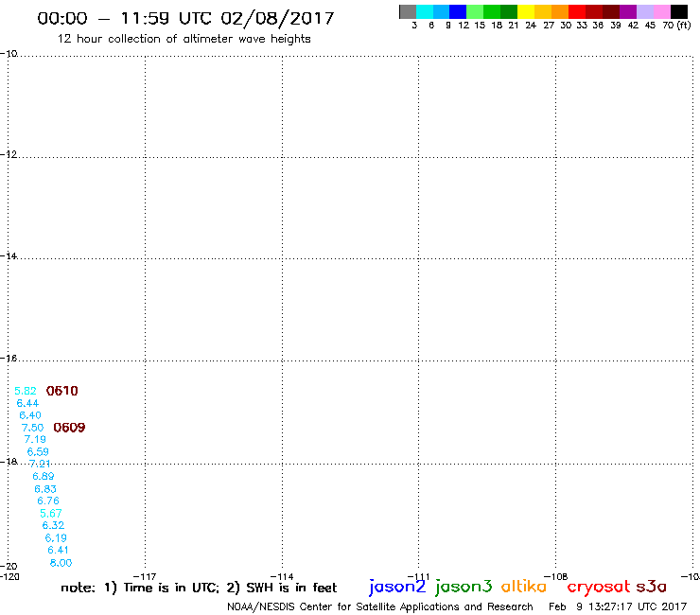This screenshot has height=615, width=700.
Task: Click the 5.82 wave height reading
Action: point(26,391)
